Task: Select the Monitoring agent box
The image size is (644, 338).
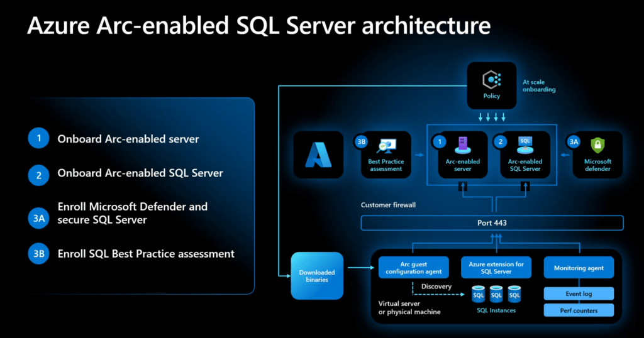Action: coord(579,268)
